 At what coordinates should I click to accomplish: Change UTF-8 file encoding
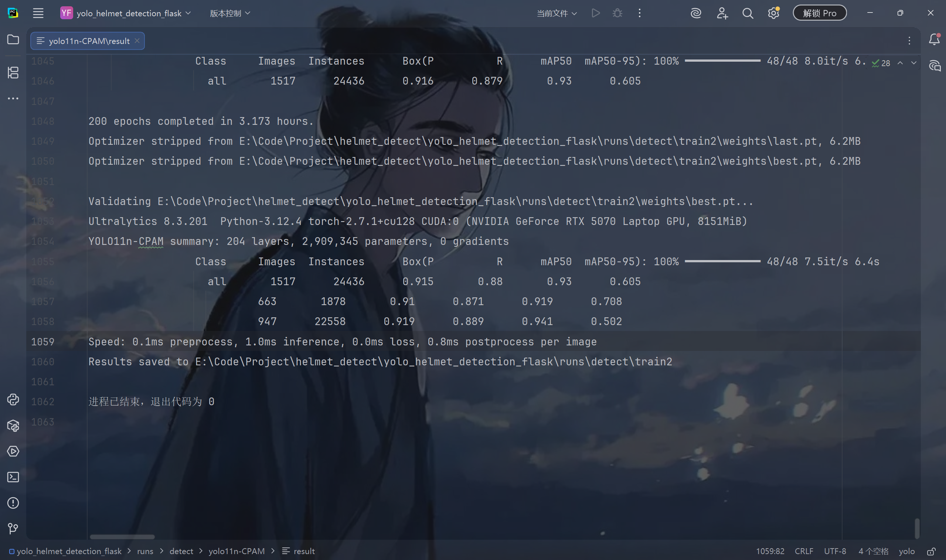(835, 552)
